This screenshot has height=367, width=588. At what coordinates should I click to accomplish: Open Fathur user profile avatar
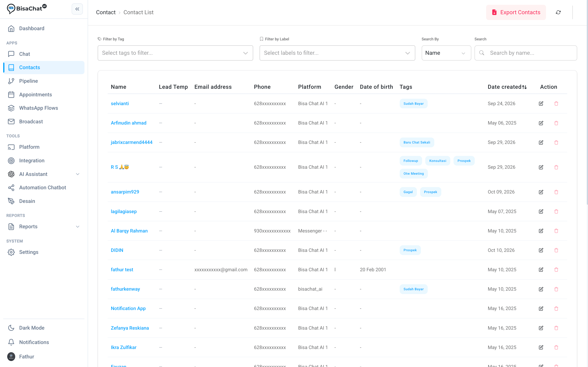pos(11,356)
